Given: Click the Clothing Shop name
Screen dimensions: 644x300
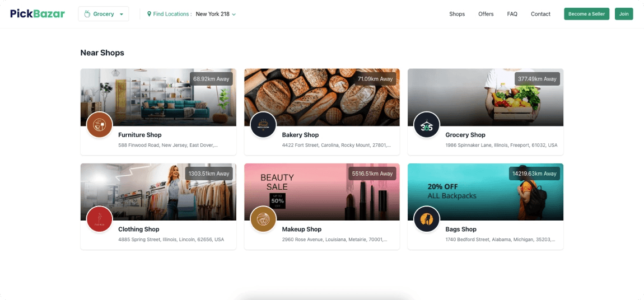Looking at the screenshot, I should click(x=139, y=229).
